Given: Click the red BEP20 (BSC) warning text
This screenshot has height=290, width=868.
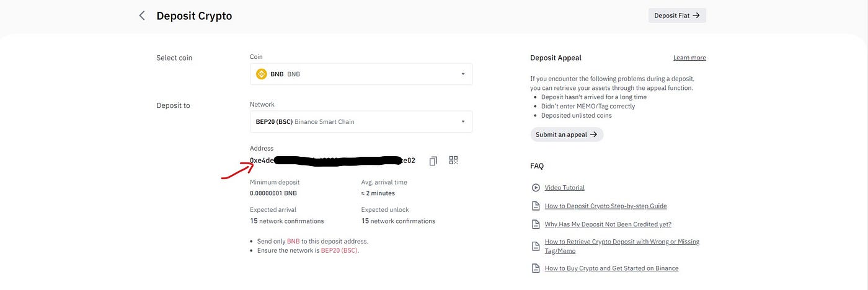Looking at the screenshot, I should (x=339, y=250).
